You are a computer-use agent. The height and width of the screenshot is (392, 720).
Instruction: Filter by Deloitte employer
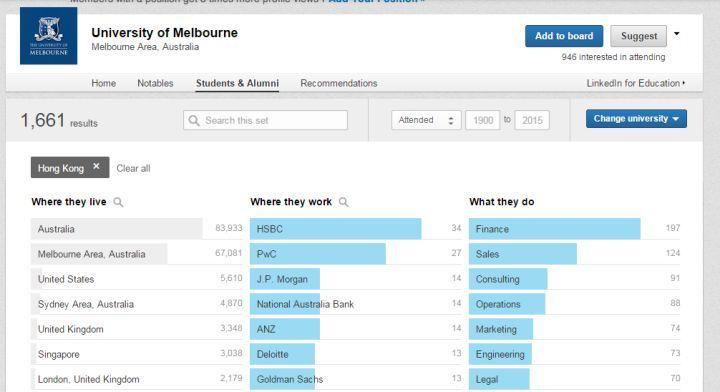click(355, 354)
